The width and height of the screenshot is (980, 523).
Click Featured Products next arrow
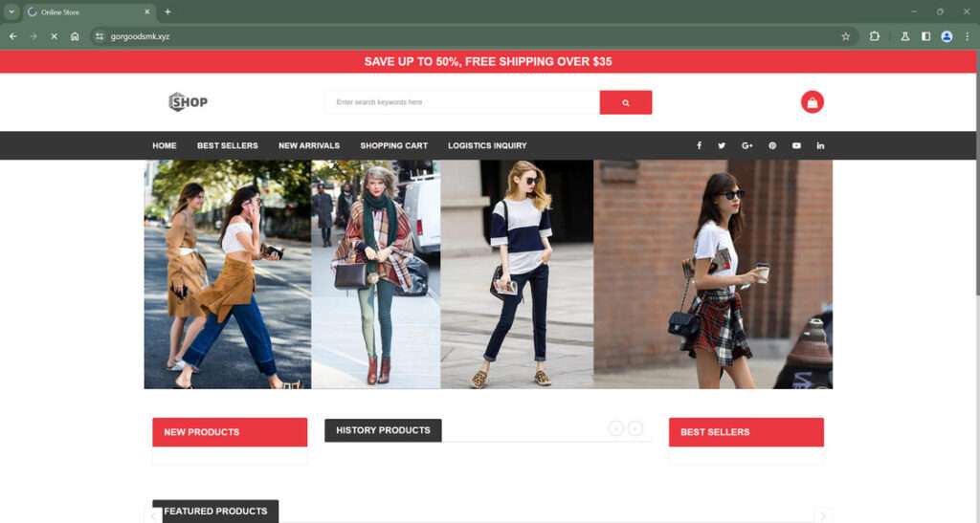pos(823,516)
